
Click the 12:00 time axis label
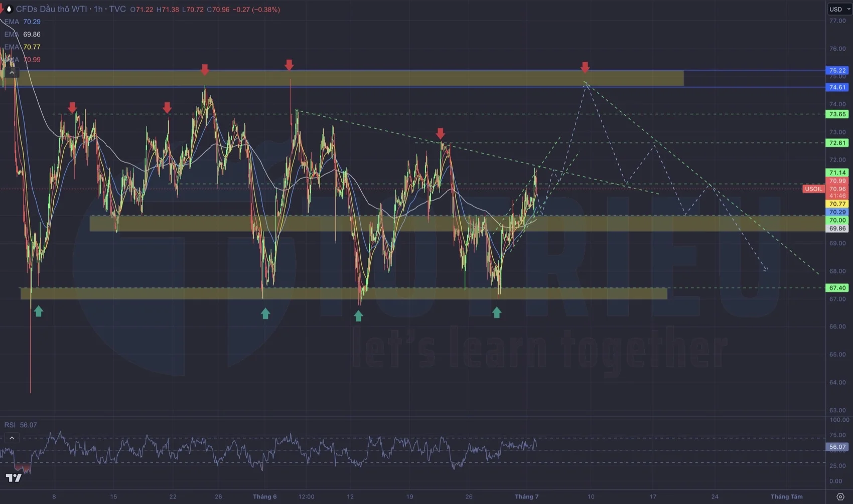click(x=306, y=496)
